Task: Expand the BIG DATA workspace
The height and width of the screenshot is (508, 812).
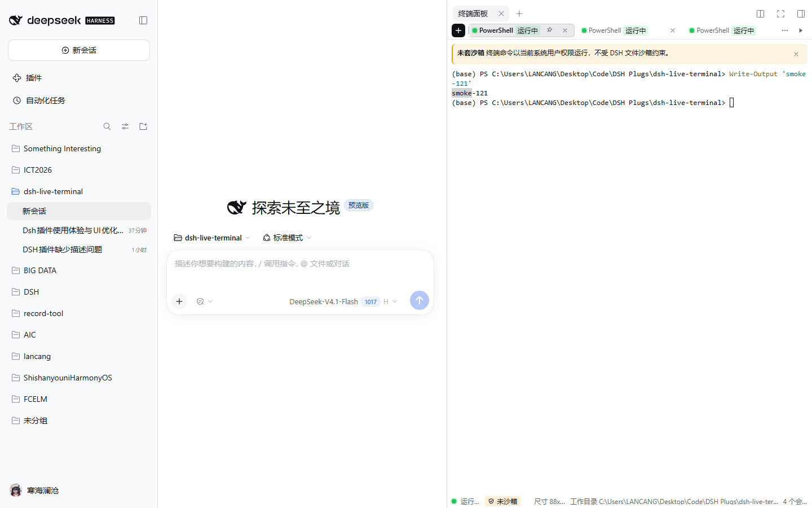Action: coord(79,270)
